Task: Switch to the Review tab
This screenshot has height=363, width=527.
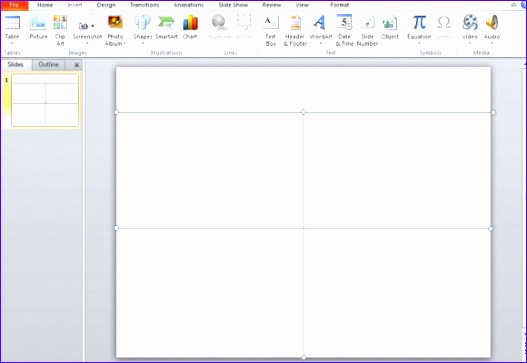Action: point(272,5)
